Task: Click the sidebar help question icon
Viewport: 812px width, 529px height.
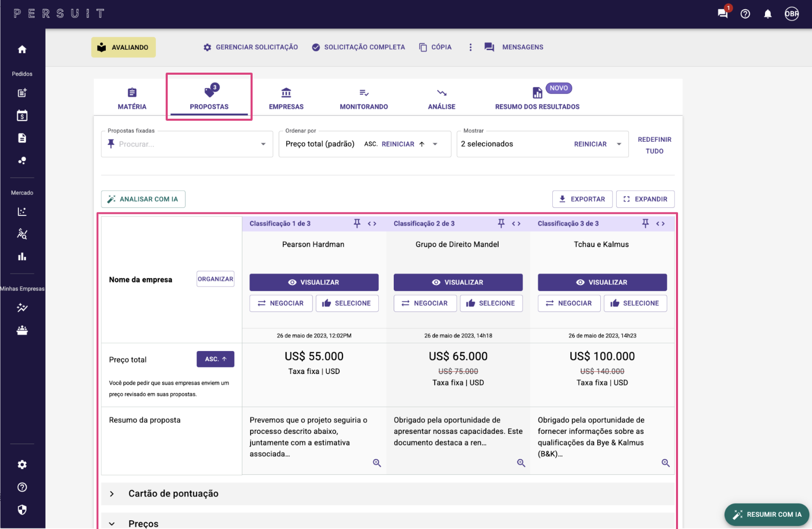Action: 22,487
